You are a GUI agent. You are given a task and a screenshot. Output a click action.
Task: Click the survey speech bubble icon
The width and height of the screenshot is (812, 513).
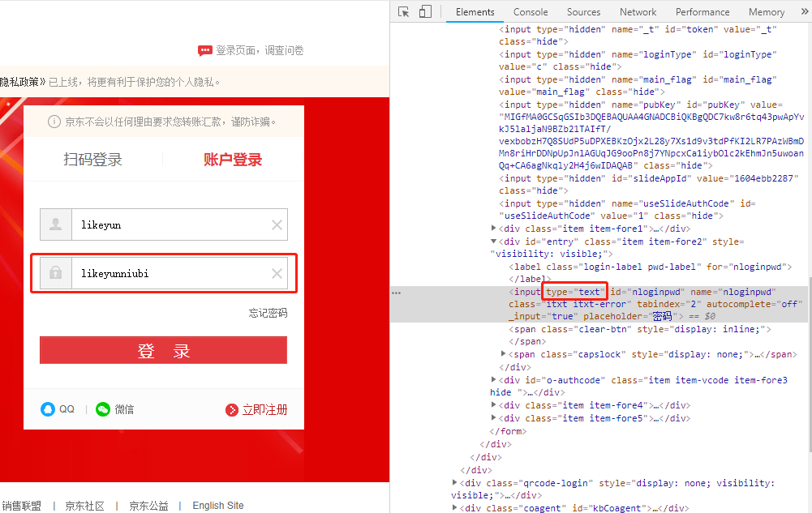[204, 51]
